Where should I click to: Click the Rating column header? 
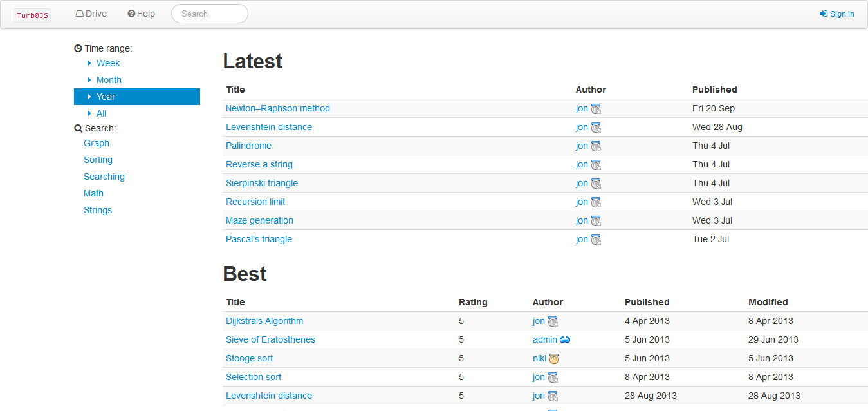[473, 302]
